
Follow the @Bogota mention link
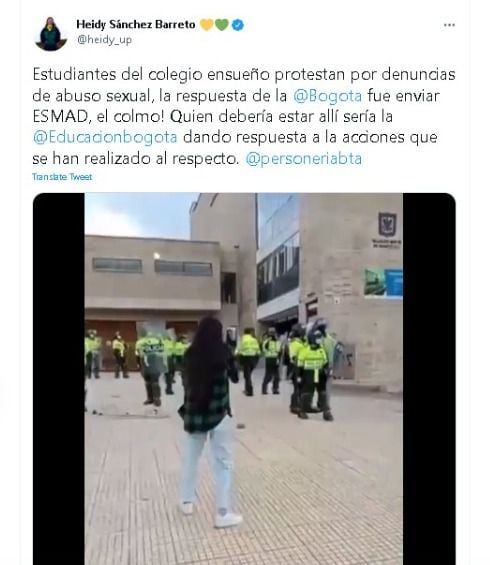coord(328,96)
